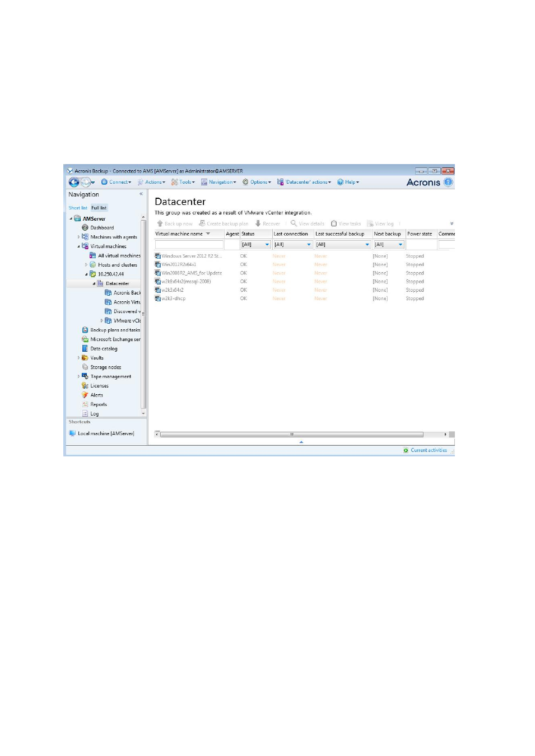Screen dimensions: 535x756
Task: Click the Vaults folder icon
Action: [85, 357]
